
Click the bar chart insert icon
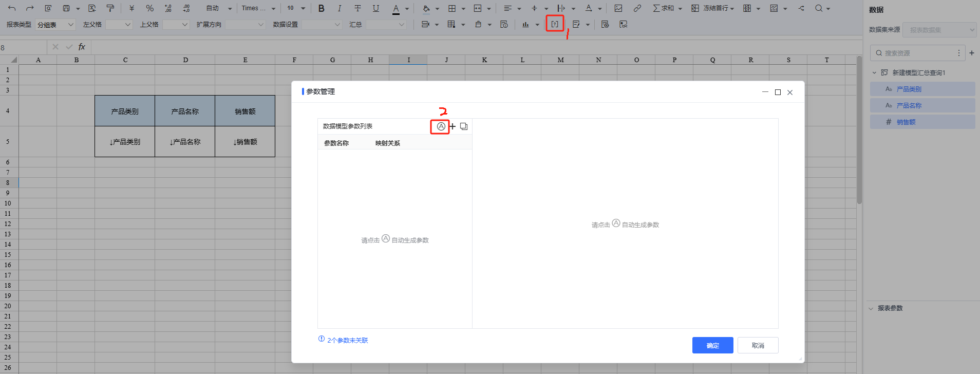tap(525, 24)
